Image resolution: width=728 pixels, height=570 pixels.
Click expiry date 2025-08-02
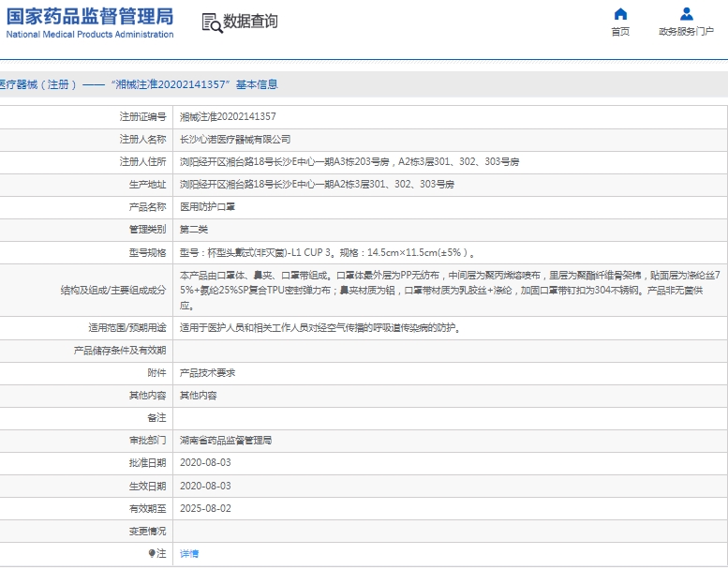tap(205, 508)
